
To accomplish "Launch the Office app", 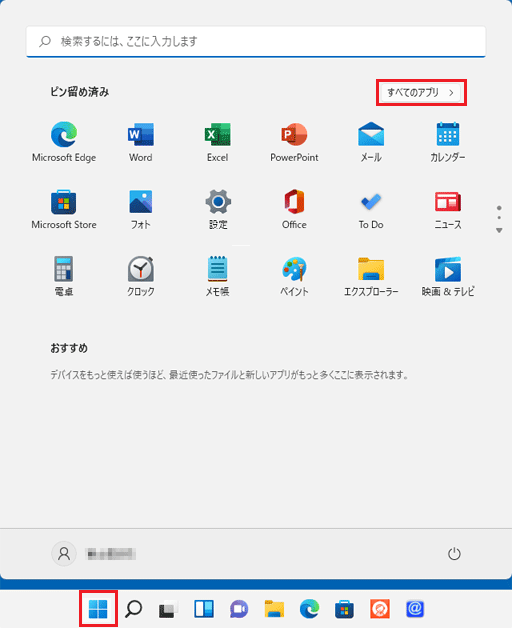I will (294, 209).
